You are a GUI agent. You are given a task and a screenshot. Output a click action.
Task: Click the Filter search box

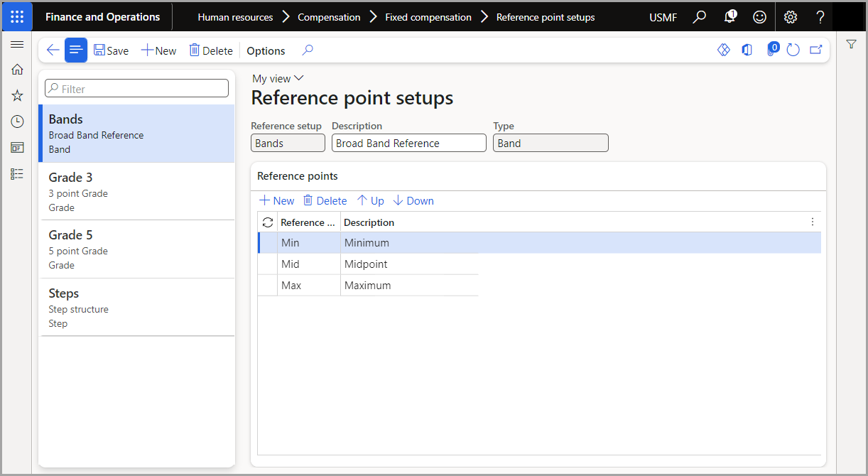pos(136,88)
